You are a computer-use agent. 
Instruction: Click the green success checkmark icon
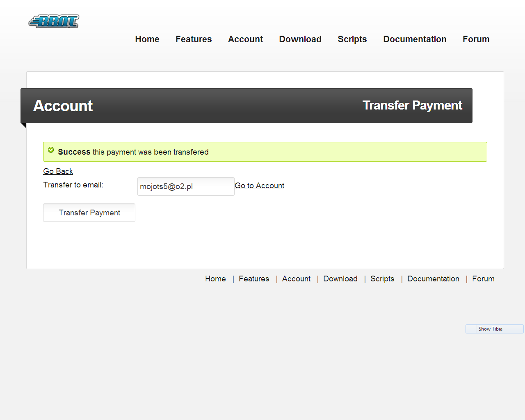pos(51,150)
